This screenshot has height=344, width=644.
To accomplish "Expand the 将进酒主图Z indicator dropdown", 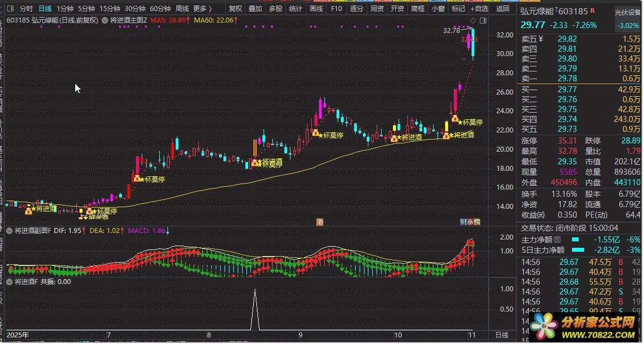I will [105, 20].
